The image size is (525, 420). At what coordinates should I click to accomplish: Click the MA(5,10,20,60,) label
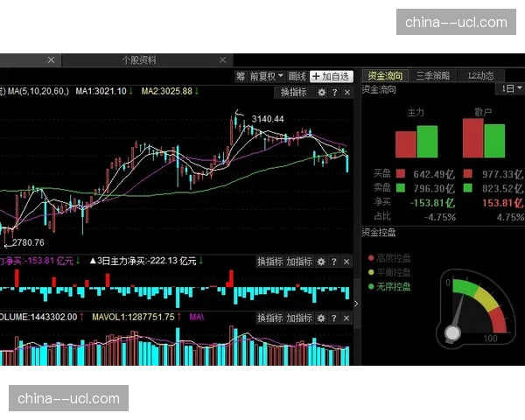tap(38, 91)
